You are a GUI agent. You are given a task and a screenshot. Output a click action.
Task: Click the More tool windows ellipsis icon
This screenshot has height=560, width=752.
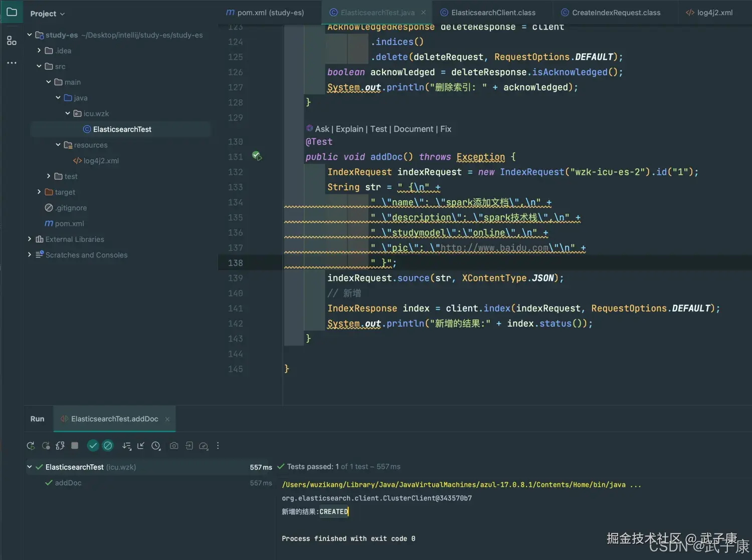pos(11,63)
